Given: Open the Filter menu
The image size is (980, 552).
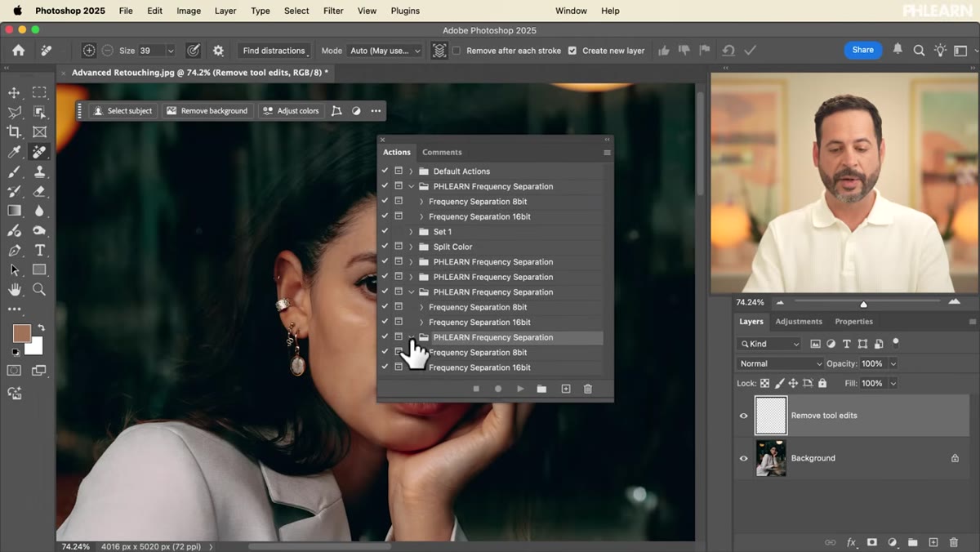Looking at the screenshot, I should [333, 11].
